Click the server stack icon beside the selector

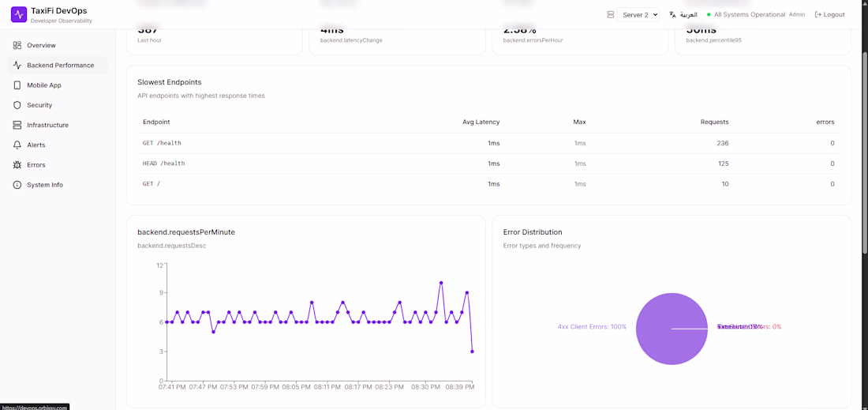[611, 15]
